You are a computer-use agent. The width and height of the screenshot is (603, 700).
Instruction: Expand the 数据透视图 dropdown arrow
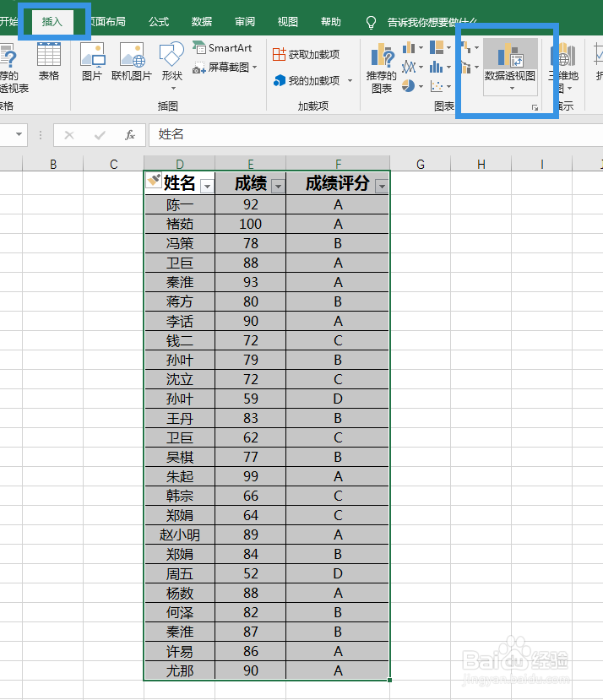click(512, 89)
